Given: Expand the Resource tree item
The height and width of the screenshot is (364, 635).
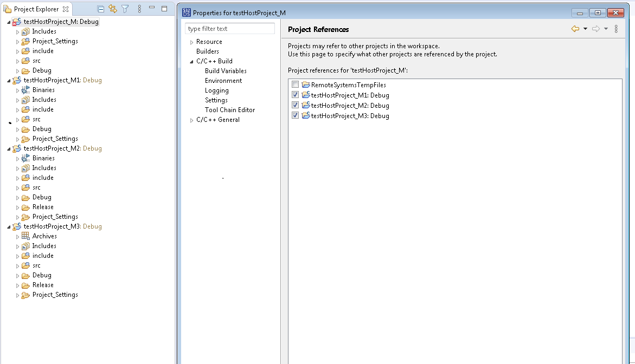Looking at the screenshot, I should click(191, 41).
